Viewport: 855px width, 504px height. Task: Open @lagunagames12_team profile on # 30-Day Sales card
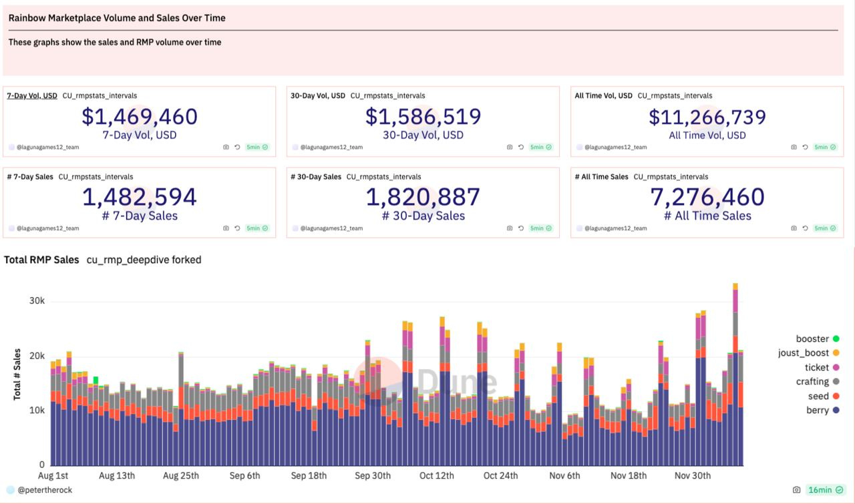tap(331, 228)
